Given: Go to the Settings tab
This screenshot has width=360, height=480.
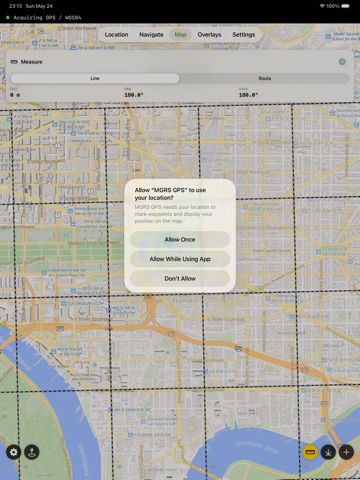Looking at the screenshot, I should 244,35.
